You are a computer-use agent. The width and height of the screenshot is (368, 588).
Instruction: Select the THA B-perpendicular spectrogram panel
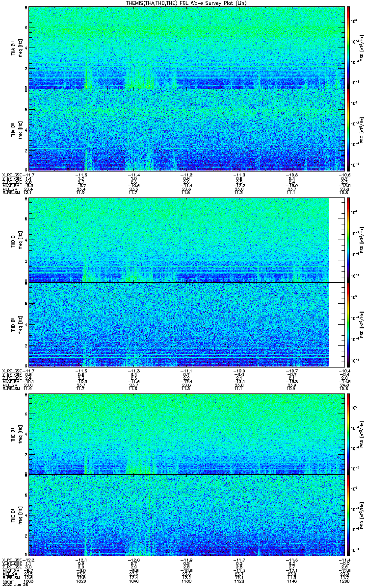[186, 48]
